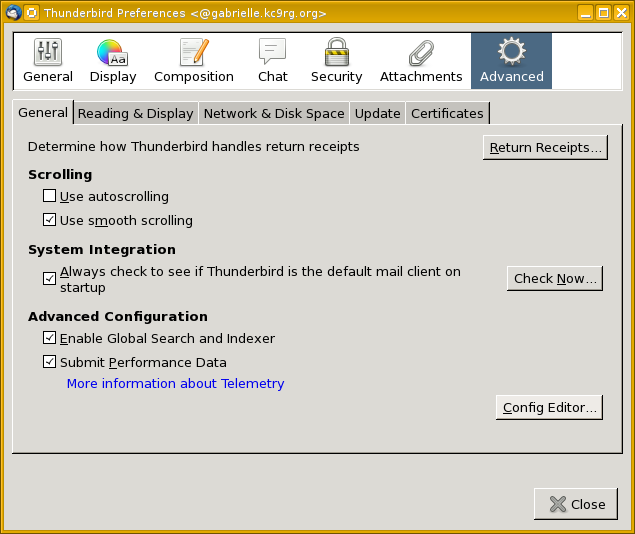Open the Display preferences pane

click(113, 61)
